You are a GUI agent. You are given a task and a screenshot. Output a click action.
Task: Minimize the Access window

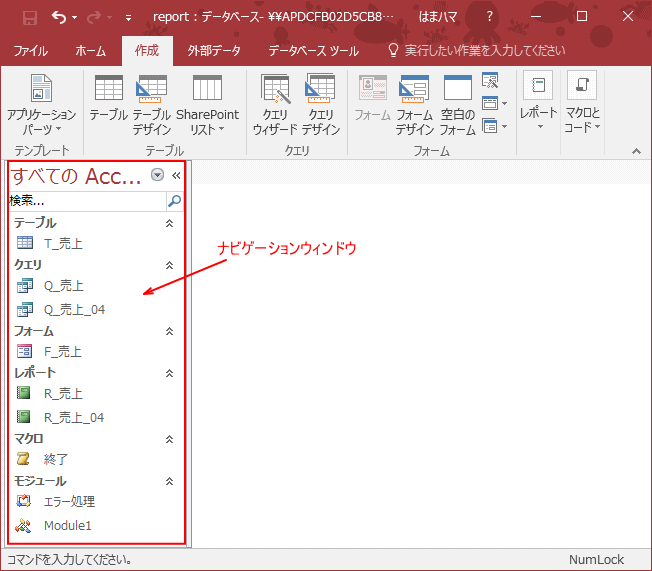(x=536, y=17)
